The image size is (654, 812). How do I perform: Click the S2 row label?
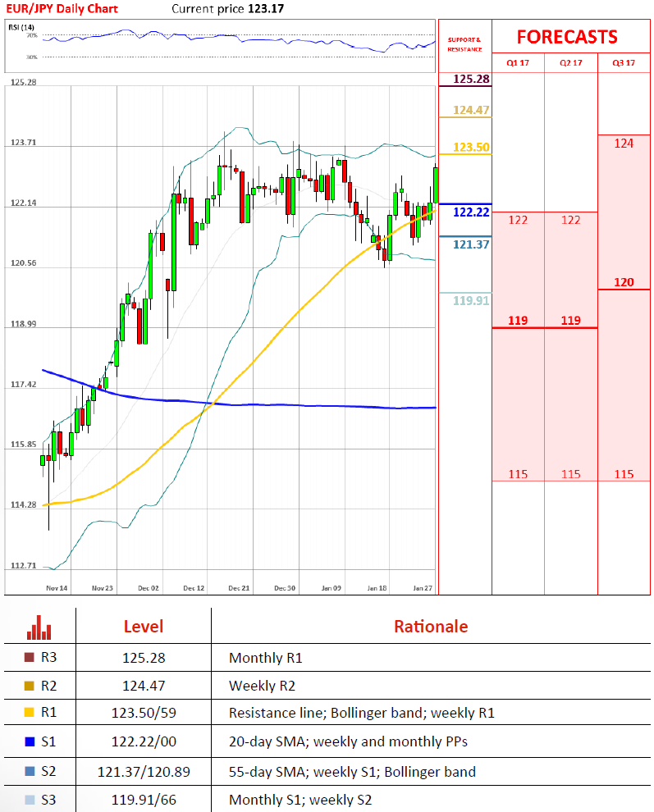click(x=48, y=771)
